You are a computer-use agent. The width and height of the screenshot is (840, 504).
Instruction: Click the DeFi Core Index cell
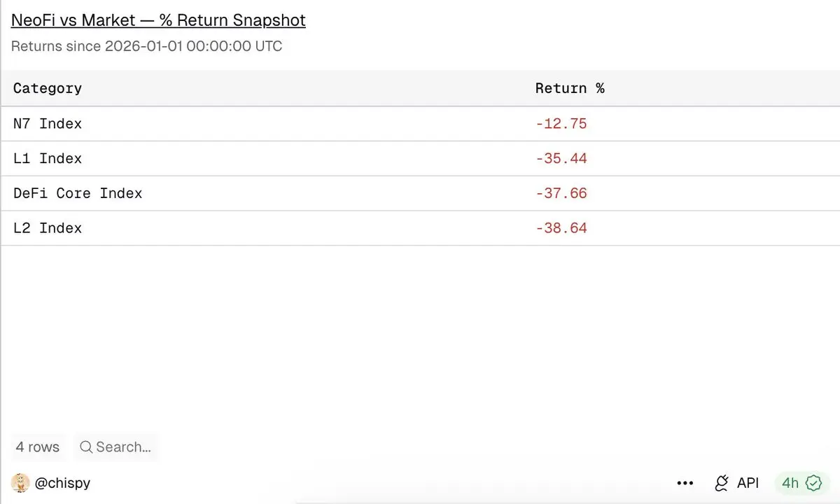click(x=78, y=193)
